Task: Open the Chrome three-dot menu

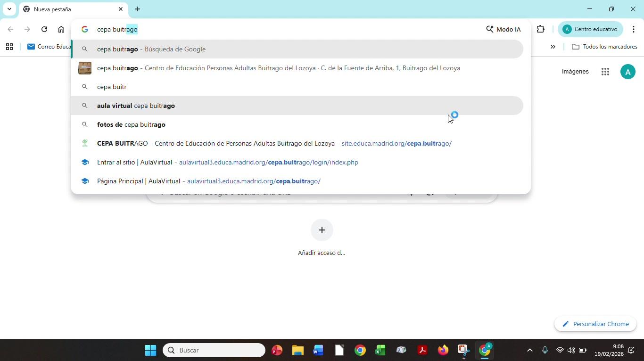Action: 634,29
